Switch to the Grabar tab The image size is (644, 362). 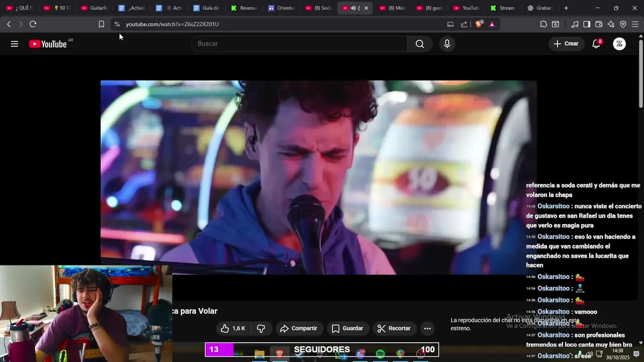(540, 8)
